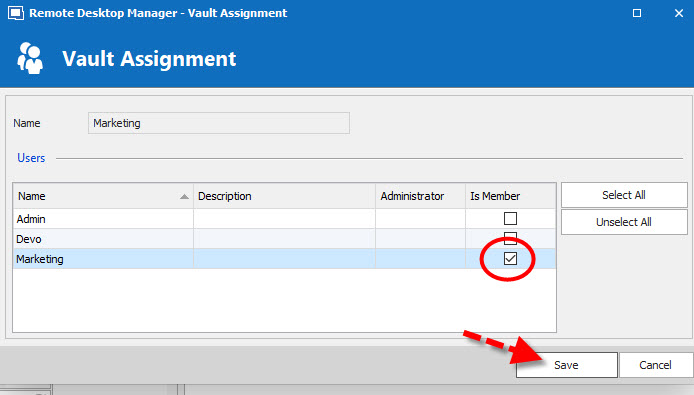Screen dimensions: 694x395
Task: Check Is Member for Admin user
Action: click(x=510, y=218)
